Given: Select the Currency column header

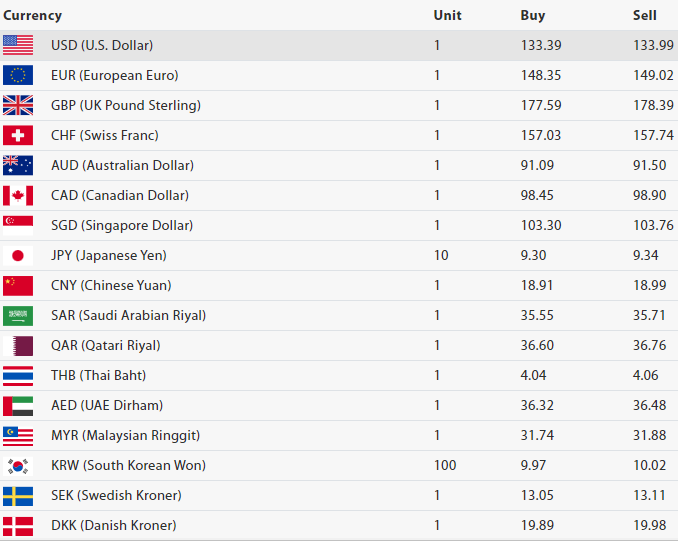Looking at the screenshot, I should click(x=32, y=15).
